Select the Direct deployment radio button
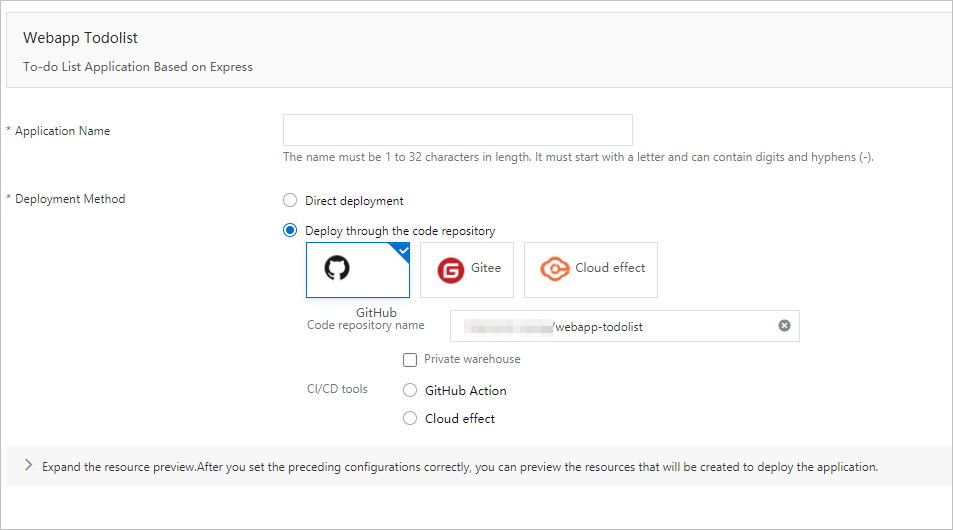This screenshot has width=953, height=530. tap(290, 200)
